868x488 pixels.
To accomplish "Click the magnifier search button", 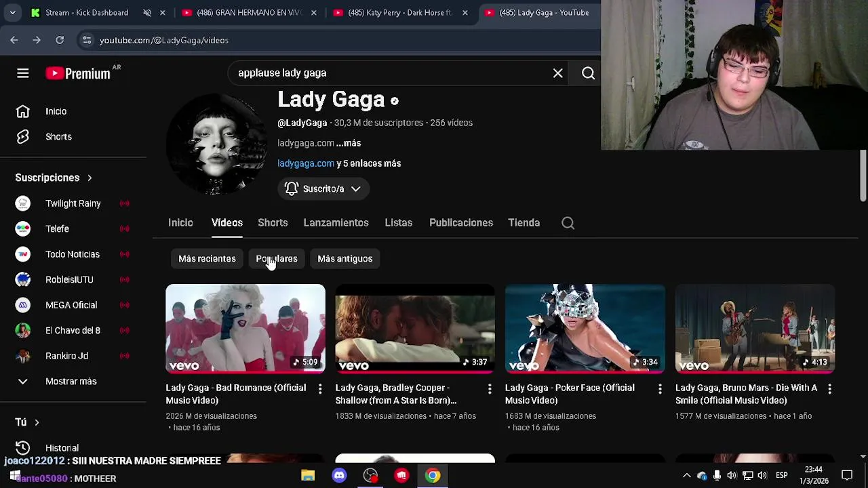I will point(588,73).
